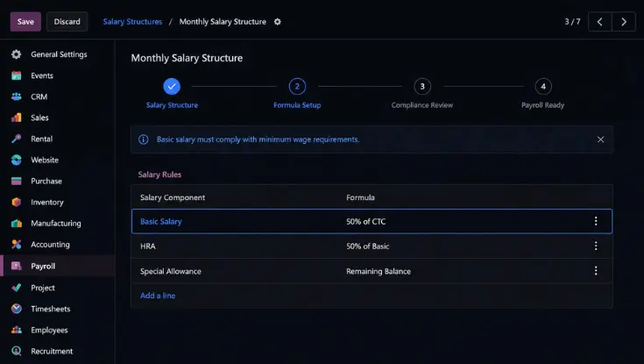
Task: Open General Settings gear icon in sidebar
Action: [17, 54]
